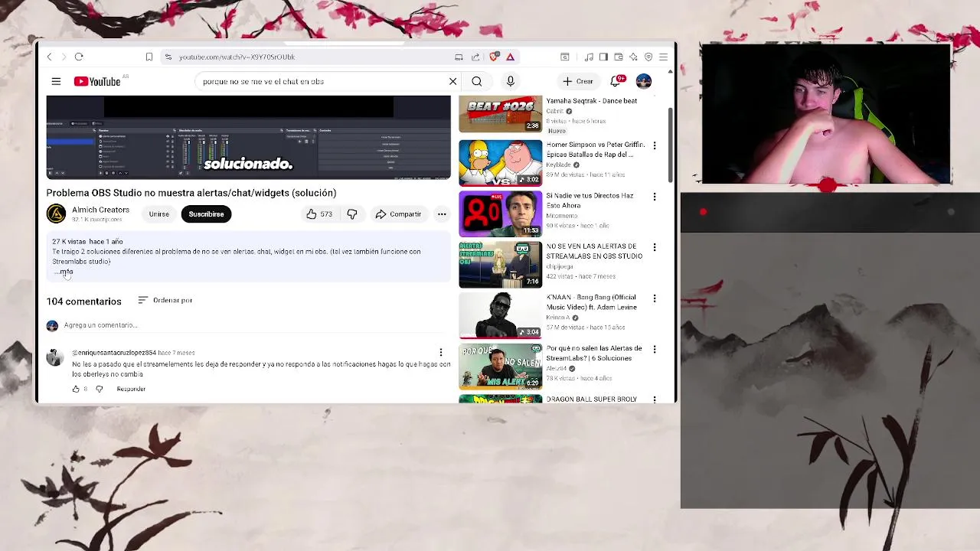This screenshot has height=551, width=980.
Task: Clear the search query with the X
Action: pos(452,81)
